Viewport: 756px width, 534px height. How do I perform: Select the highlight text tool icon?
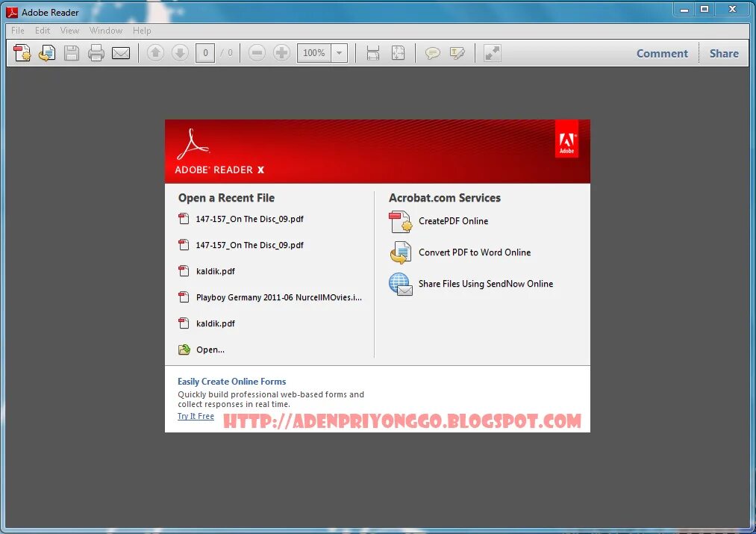pyautogui.click(x=457, y=52)
